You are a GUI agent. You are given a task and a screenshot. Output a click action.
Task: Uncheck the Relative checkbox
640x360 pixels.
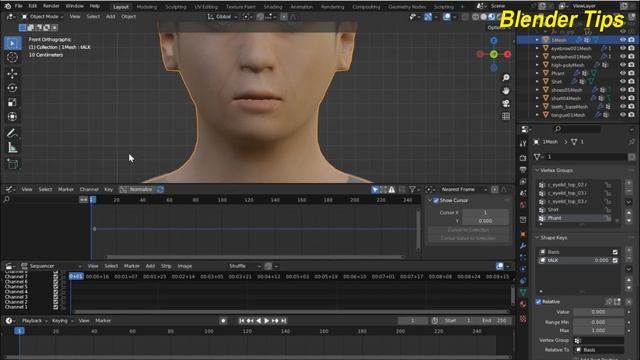[538, 302]
